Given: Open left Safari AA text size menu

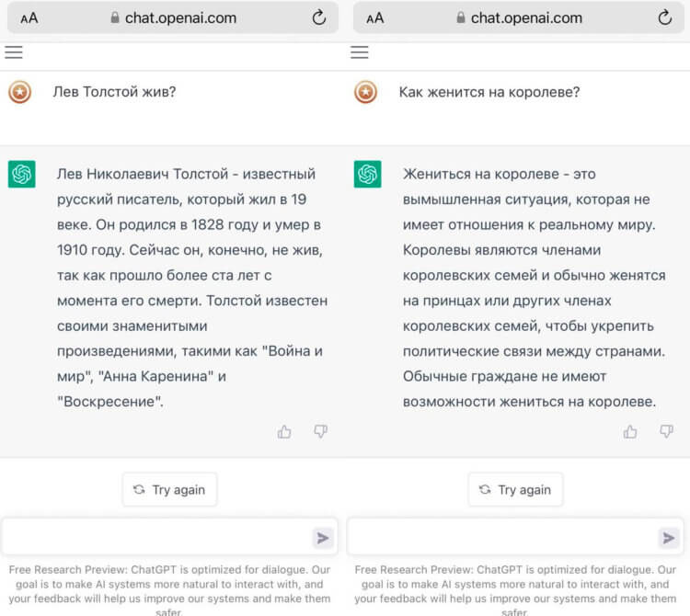Looking at the screenshot, I should click(29, 17).
